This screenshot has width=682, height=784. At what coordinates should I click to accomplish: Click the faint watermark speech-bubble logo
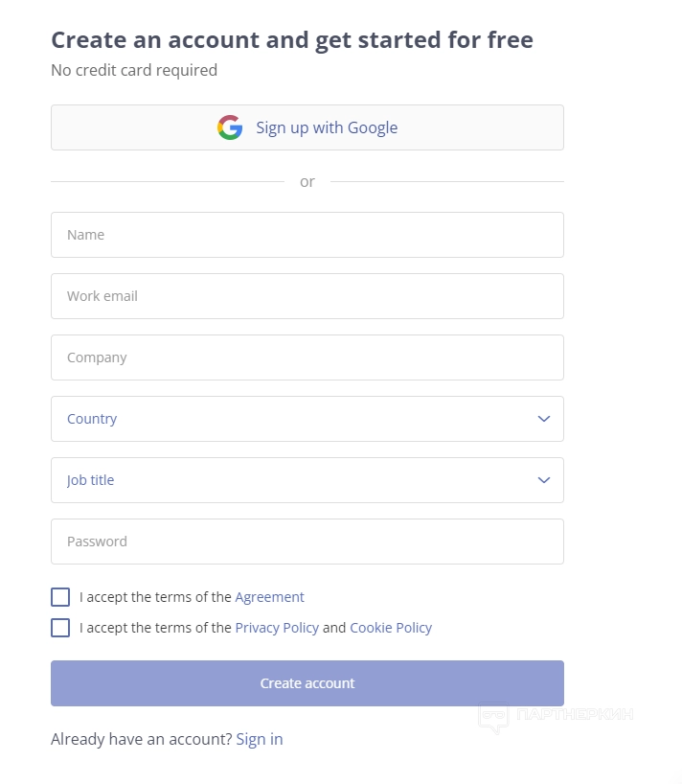(x=493, y=718)
